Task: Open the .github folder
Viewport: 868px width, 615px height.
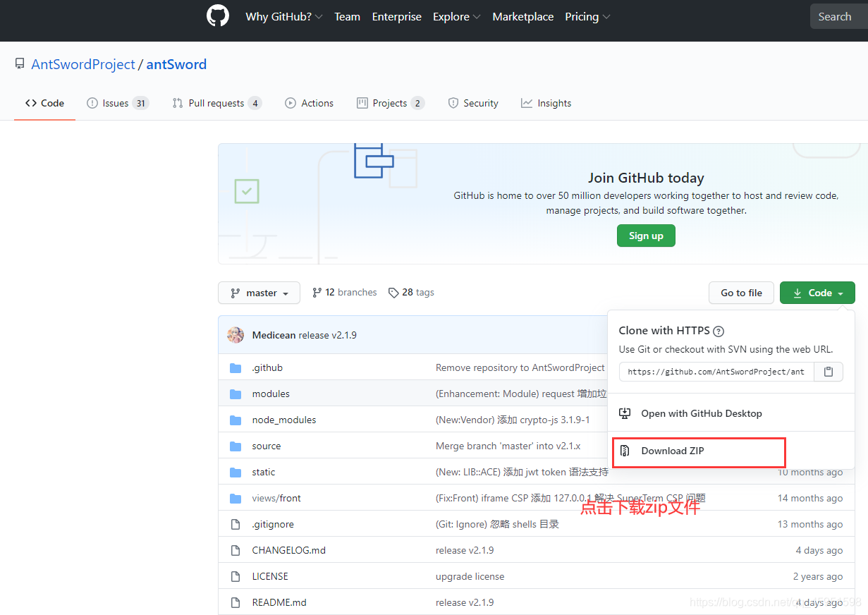Action: (x=267, y=367)
